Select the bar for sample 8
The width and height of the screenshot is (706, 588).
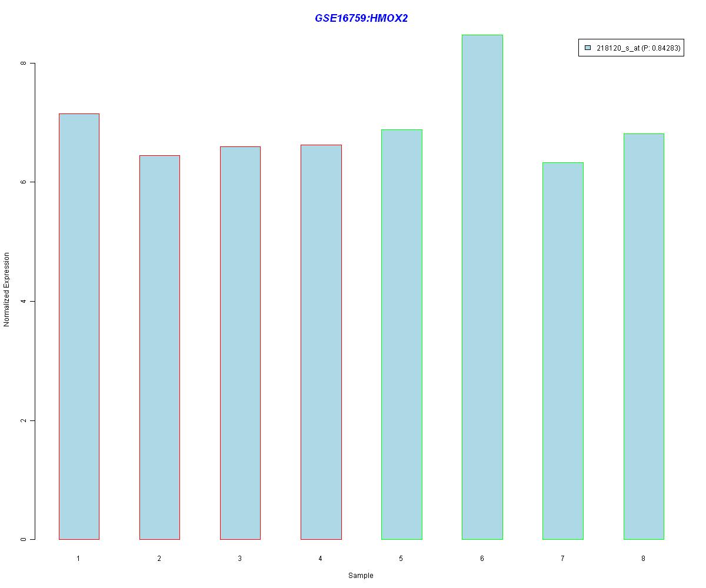644,336
